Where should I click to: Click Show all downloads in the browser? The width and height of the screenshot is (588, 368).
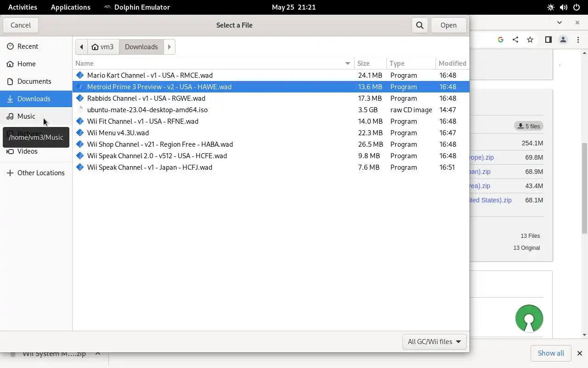click(x=551, y=353)
